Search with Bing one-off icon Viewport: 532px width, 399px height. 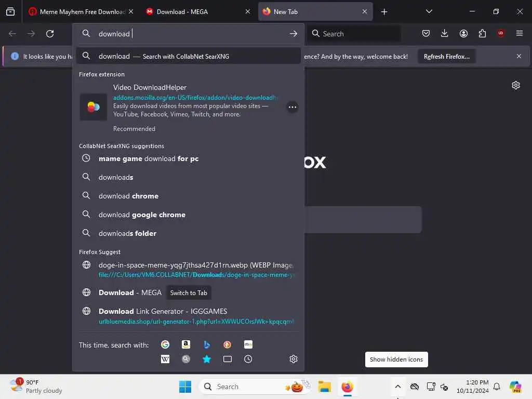(207, 344)
